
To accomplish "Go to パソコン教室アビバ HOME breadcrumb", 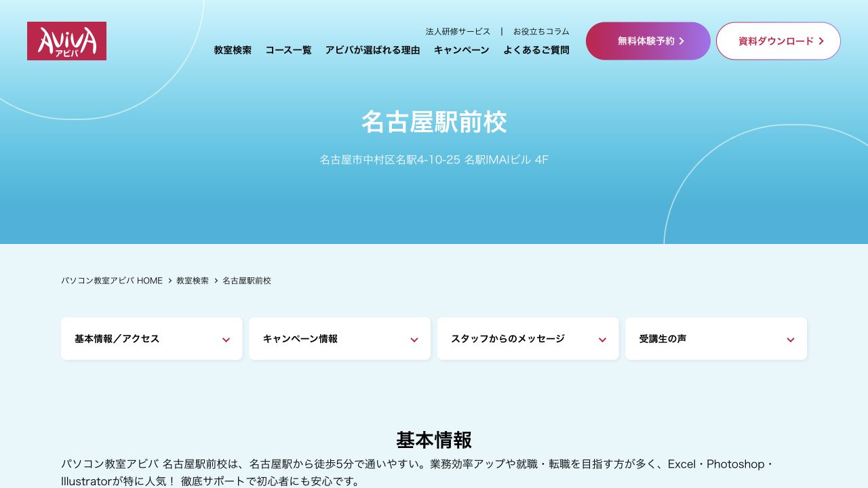I will tap(112, 281).
